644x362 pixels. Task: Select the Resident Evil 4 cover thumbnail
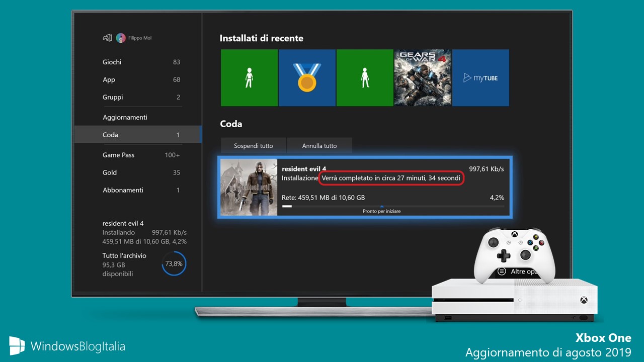[249, 187]
